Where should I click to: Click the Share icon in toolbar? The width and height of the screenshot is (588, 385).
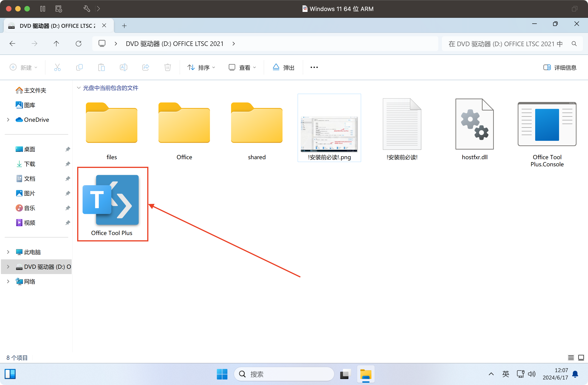pyautogui.click(x=146, y=67)
